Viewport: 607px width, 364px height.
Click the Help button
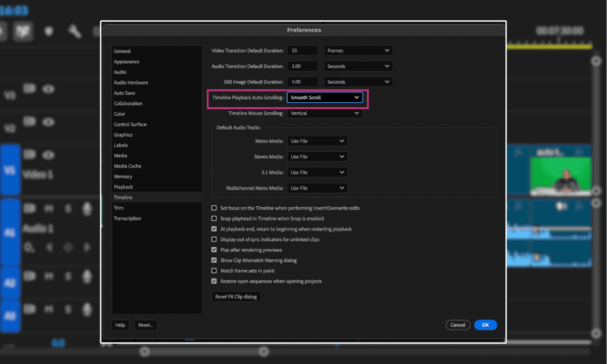[120, 325]
